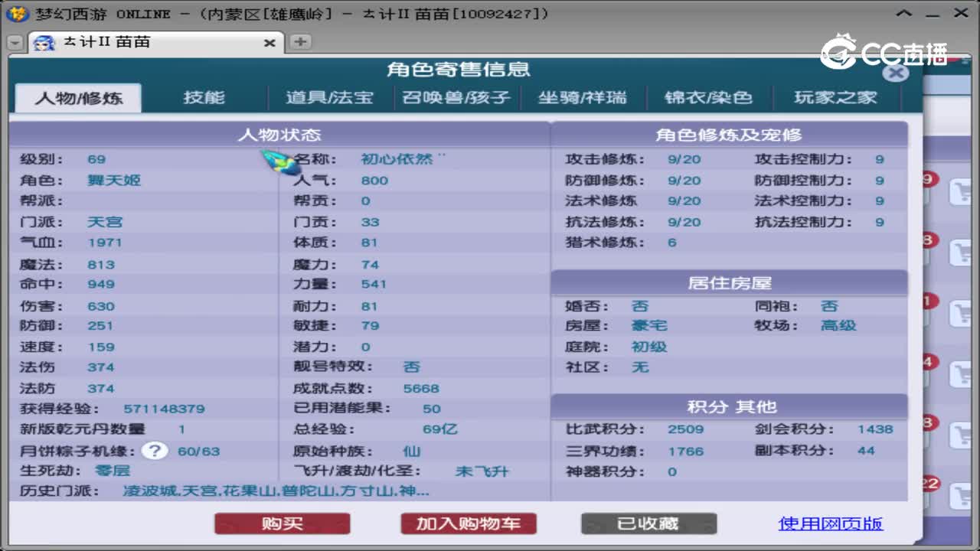
Task: Click the 积分 其他 section header
Action: point(729,406)
